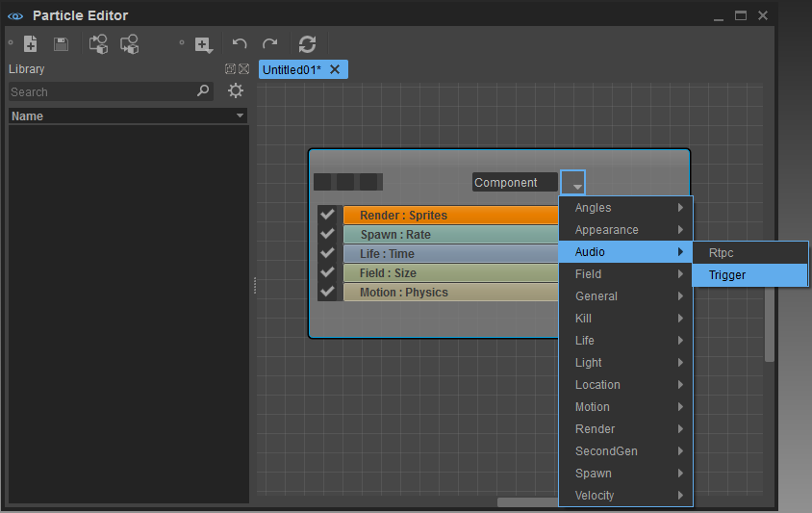Maximize the Particle Editor window

tap(741, 15)
